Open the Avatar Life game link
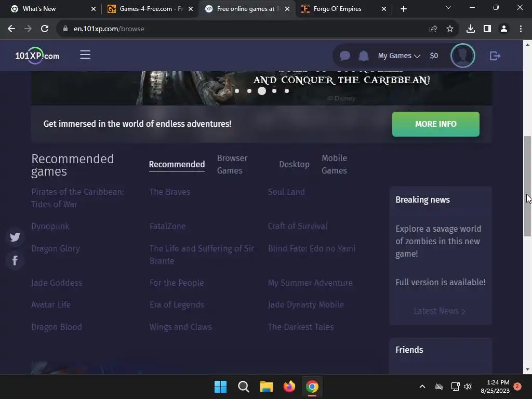532x399 pixels. 51,304
